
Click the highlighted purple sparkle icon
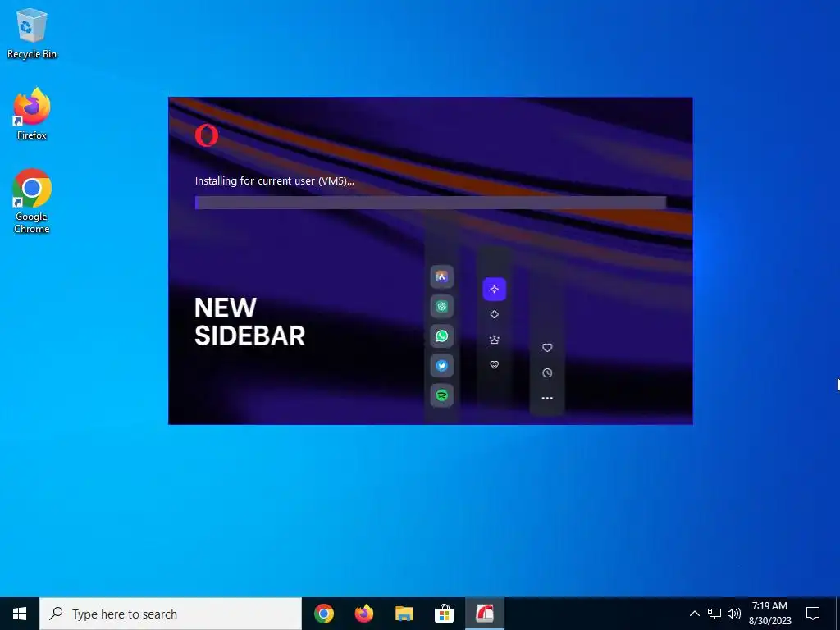pos(494,290)
